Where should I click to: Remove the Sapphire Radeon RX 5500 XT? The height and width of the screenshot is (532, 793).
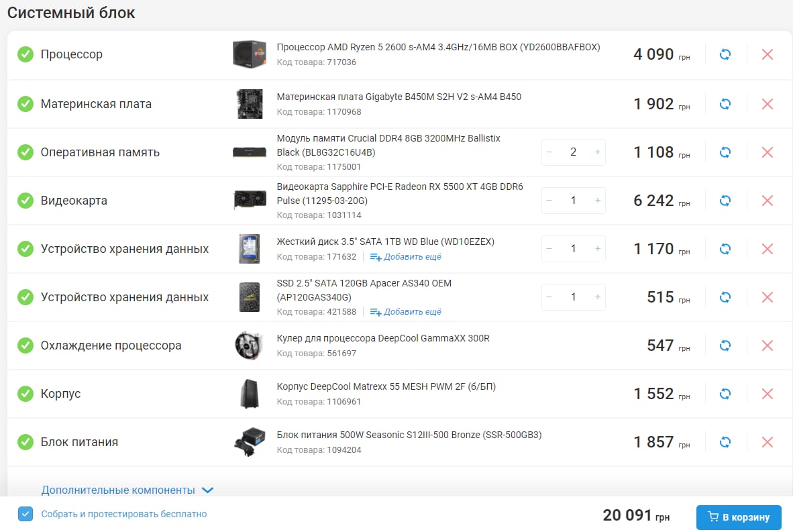pos(768,201)
